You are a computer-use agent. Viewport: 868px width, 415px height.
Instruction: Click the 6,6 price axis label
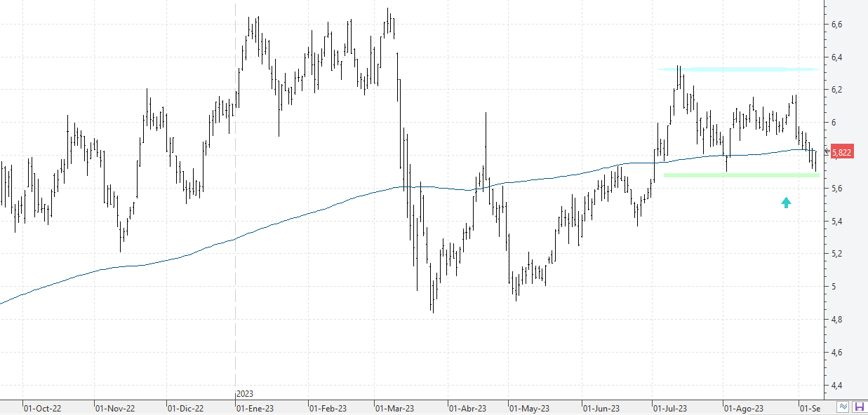(836, 25)
